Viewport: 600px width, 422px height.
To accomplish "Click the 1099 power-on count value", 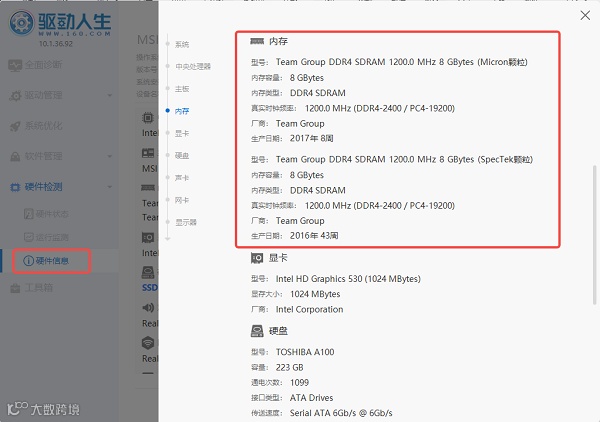I will (299, 383).
